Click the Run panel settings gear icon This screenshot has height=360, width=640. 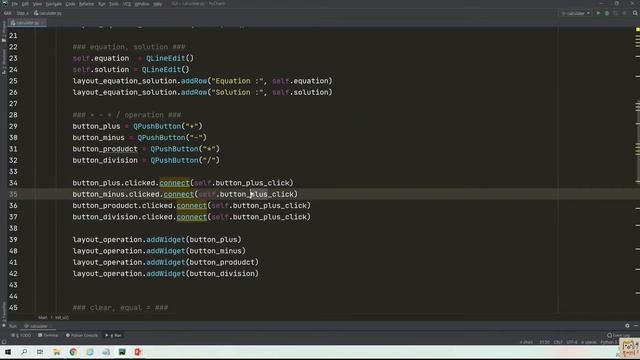pyautogui.click(x=627, y=326)
